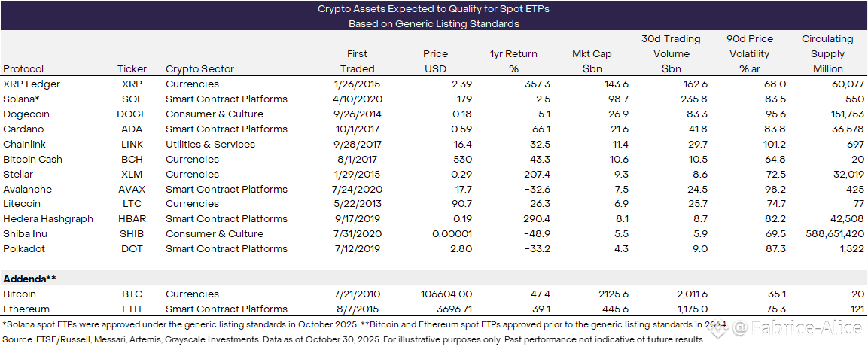868x347 pixels.
Task: Click the Protocol column header
Action: tap(23, 69)
